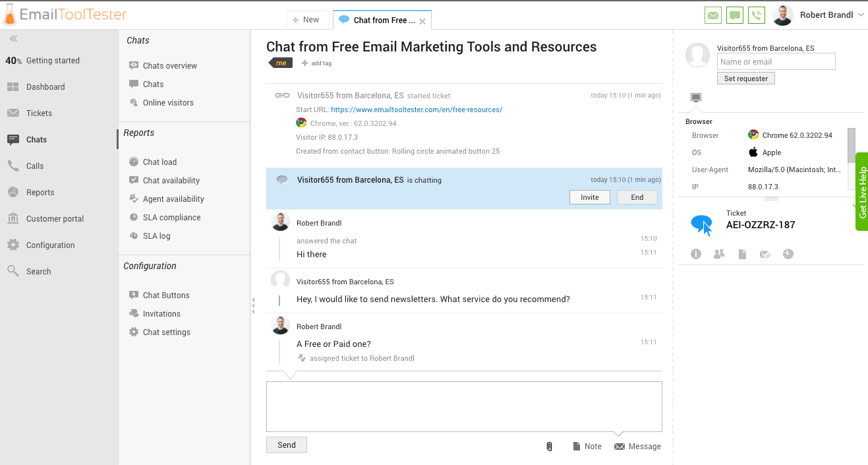Viewport: 868px width, 465px height.
Task: Collapse the left sidebar with double-arrow icon
Action: click(x=13, y=39)
